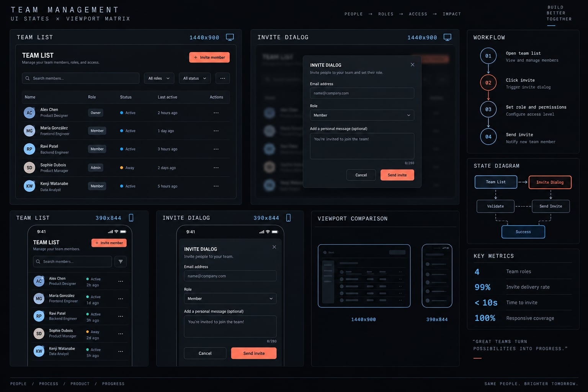
Task: Open Kenji Watanabe's actions menu in mobile team list
Action: point(121,351)
